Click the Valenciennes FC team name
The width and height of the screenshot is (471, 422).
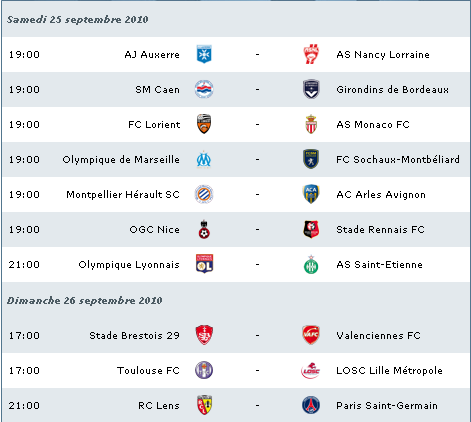[378, 336]
